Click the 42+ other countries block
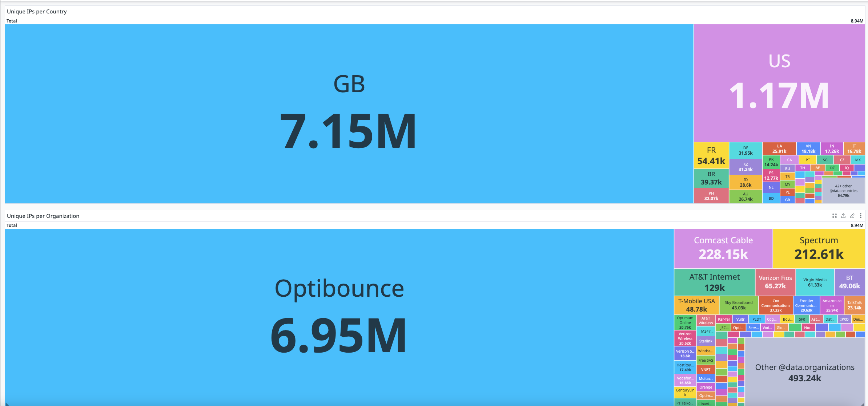The image size is (868, 406). click(x=843, y=191)
